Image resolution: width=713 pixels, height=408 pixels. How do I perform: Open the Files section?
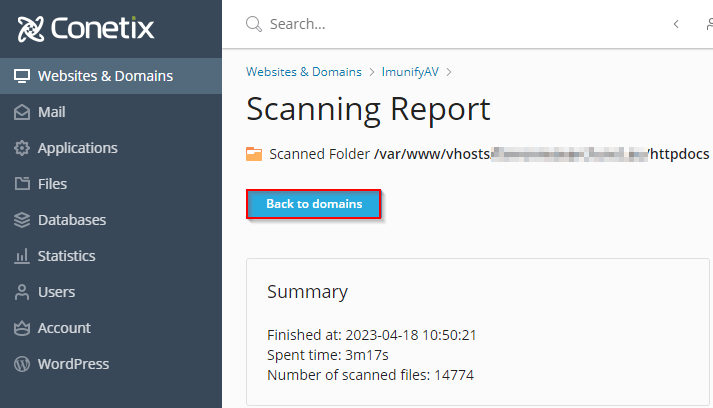[111, 184]
